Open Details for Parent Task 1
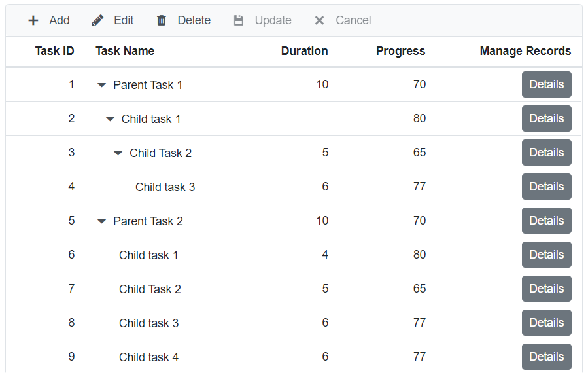 pos(546,84)
